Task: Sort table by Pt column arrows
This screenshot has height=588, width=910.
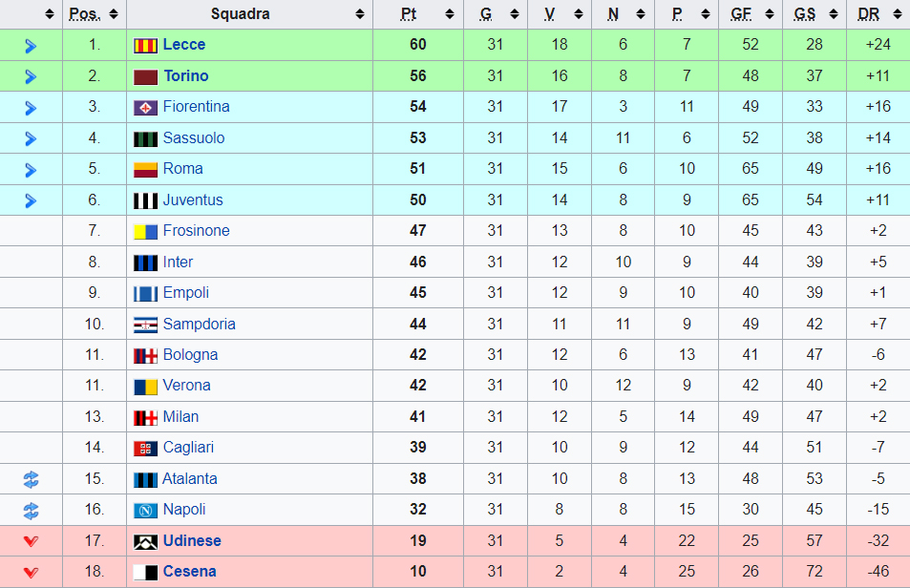Action: tap(450, 14)
